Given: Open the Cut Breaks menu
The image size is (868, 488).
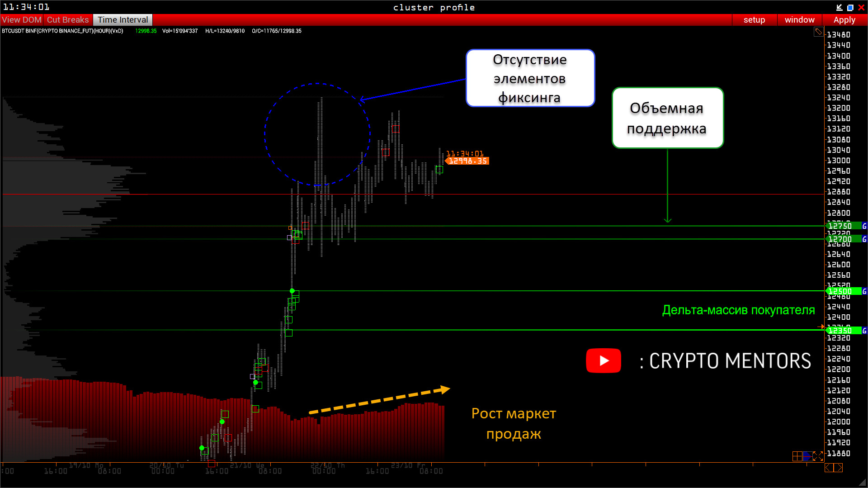Looking at the screenshot, I should pyautogui.click(x=68, y=20).
